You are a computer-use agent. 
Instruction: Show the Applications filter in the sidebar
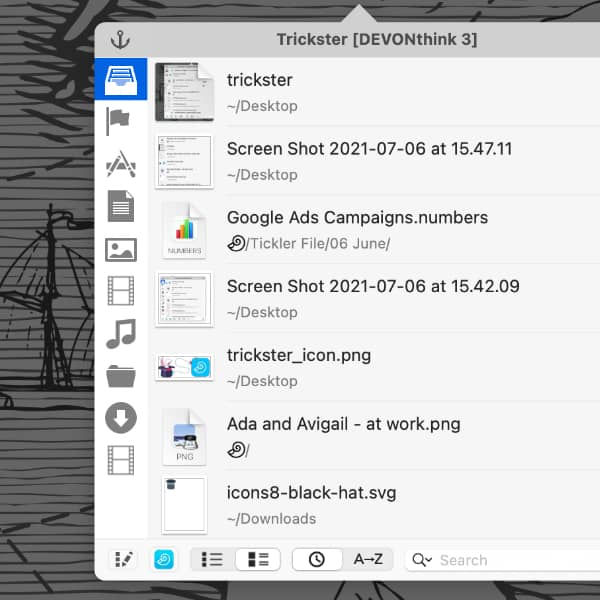(x=121, y=164)
